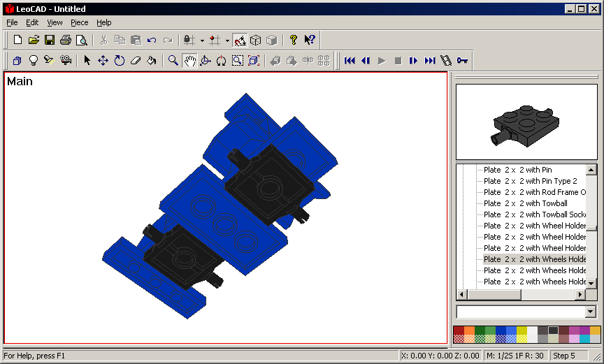Screen dimensions: 604x364
Task: Open the View menu
Action: 55,22
